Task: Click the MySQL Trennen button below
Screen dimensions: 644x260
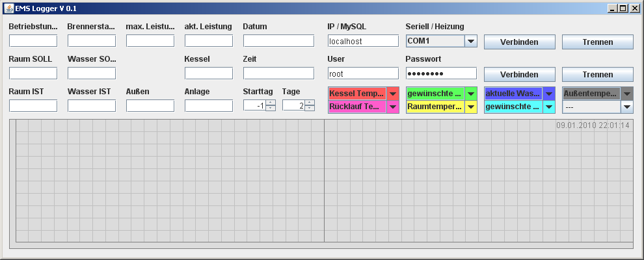Action: pos(598,74)
